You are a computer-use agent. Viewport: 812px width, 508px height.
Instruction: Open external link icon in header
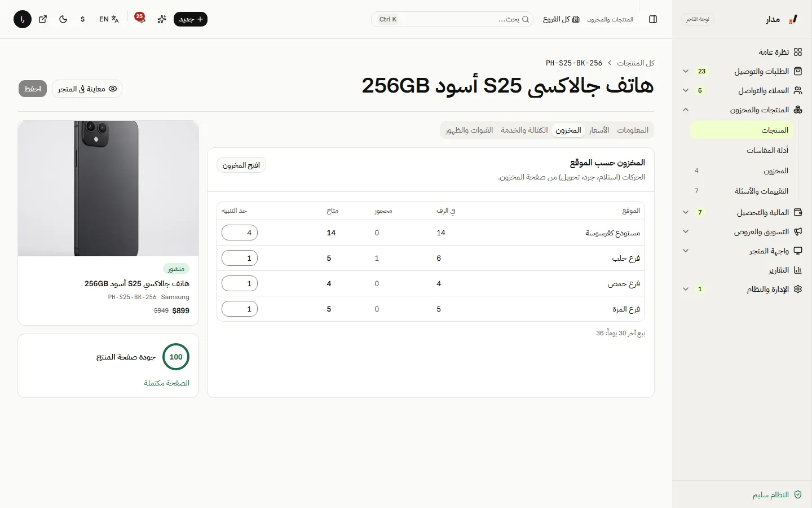43,19
